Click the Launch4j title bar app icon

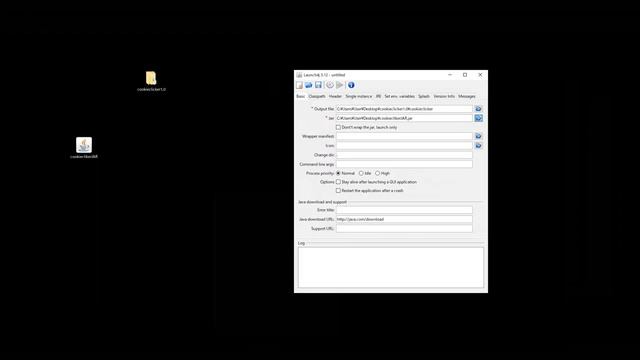point(299,75)
